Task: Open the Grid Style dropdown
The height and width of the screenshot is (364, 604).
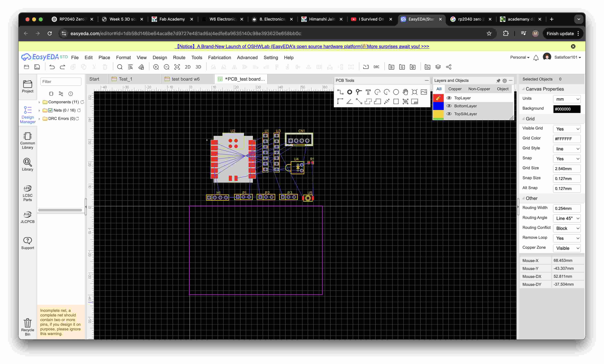Action: coord(567,149)
